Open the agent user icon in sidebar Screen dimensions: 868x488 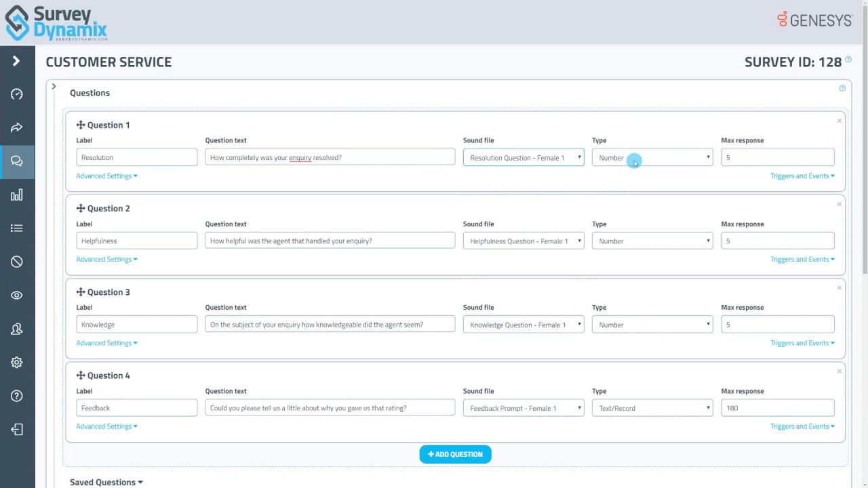click(17, 329)
